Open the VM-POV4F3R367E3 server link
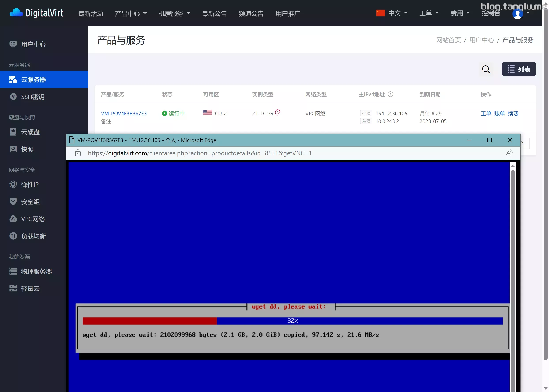Screen dimensions: 549x392 [x=124, y=114]
